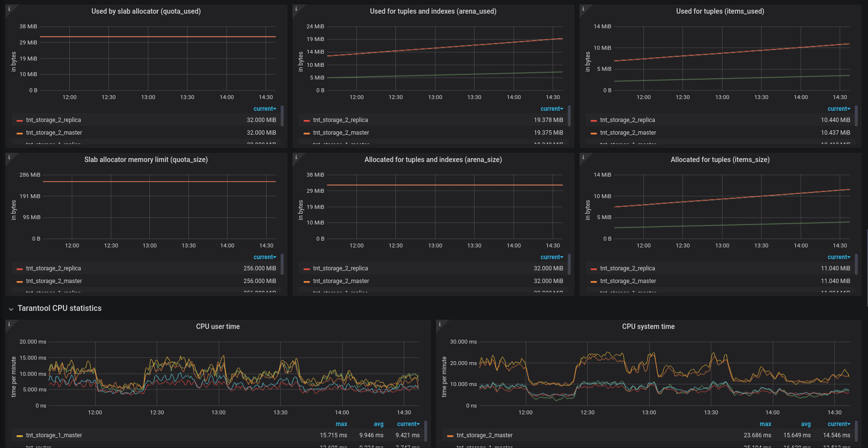
Task: Click info icon on arena_size panel
Action: point(296,157)
